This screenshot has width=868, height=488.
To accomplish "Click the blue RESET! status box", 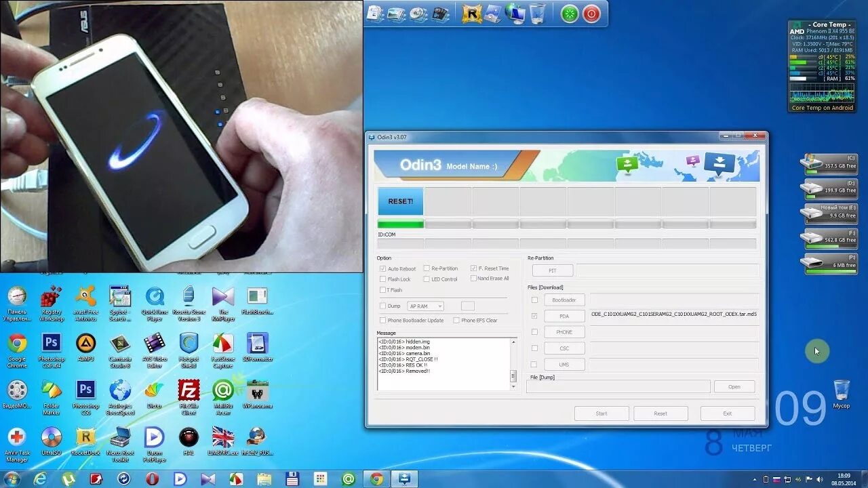I will 401,201.
